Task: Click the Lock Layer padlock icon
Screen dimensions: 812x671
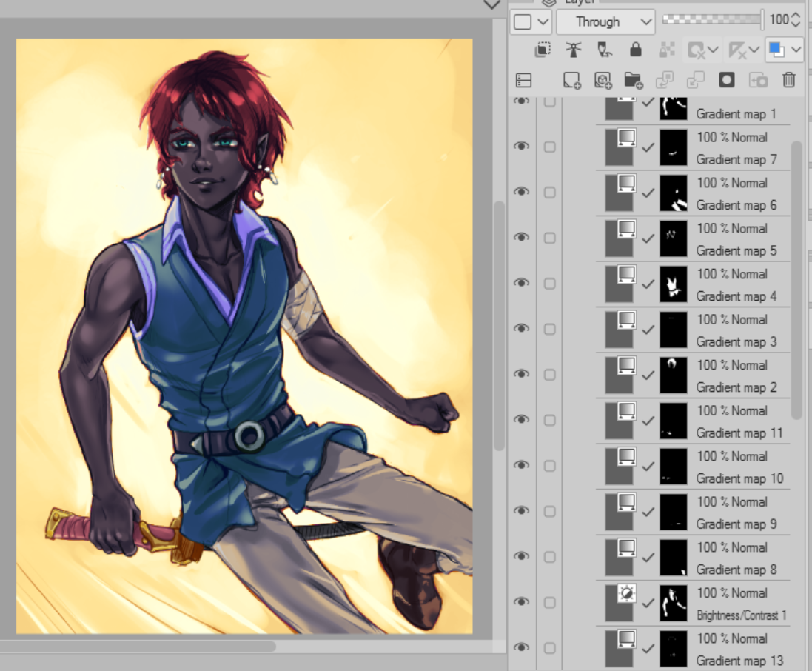Action: click(635, 50)
